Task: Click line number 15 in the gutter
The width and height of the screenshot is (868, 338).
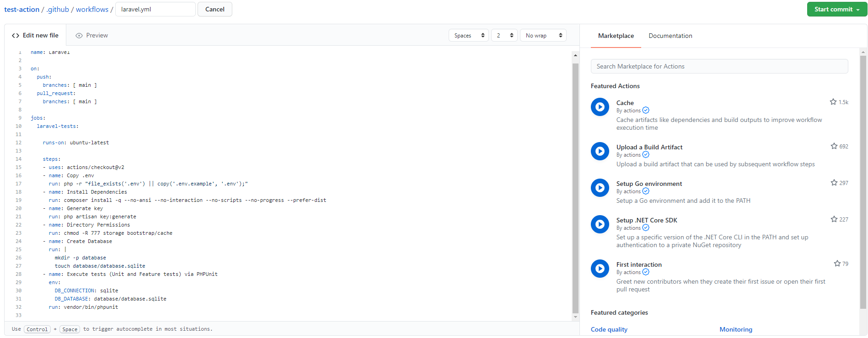Action: 18,167
